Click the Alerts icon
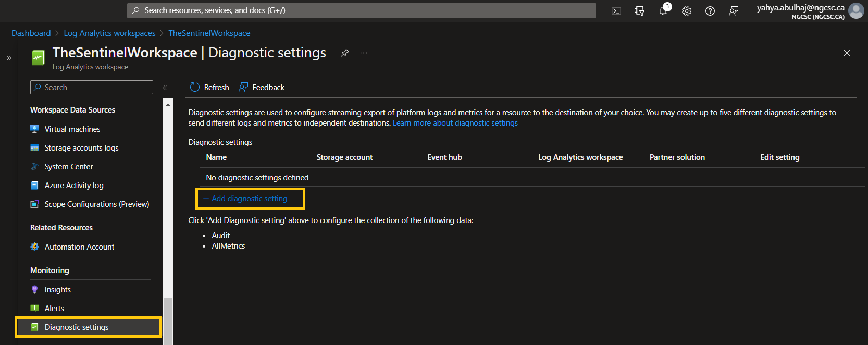 (35, 309)
